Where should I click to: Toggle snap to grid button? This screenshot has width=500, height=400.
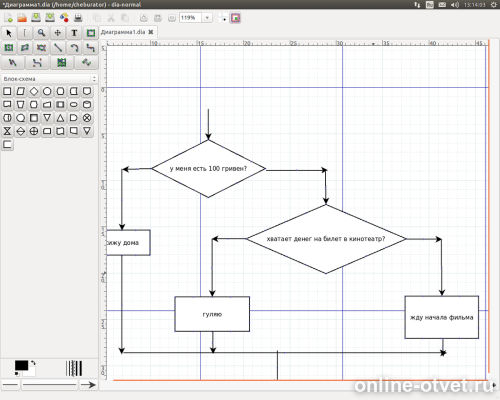coord(224,18)
